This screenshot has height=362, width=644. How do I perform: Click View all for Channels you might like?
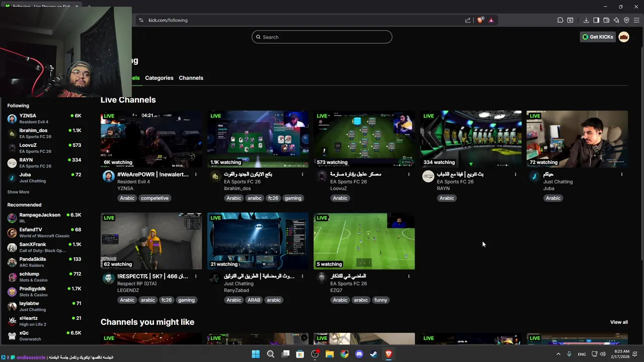coord(619,322)
